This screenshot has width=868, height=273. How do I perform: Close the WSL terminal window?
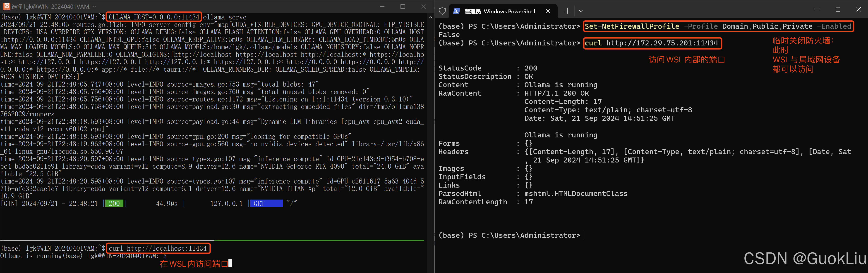[x=424, y=6]
